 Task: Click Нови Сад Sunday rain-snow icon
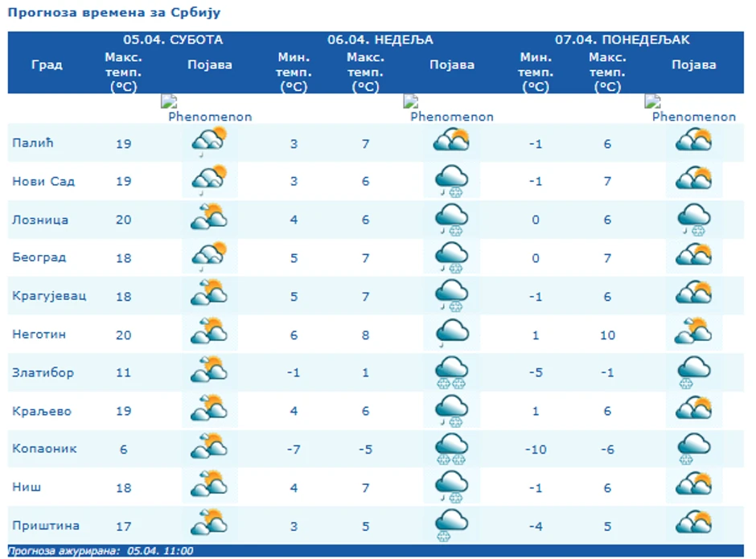pos(452,180)
